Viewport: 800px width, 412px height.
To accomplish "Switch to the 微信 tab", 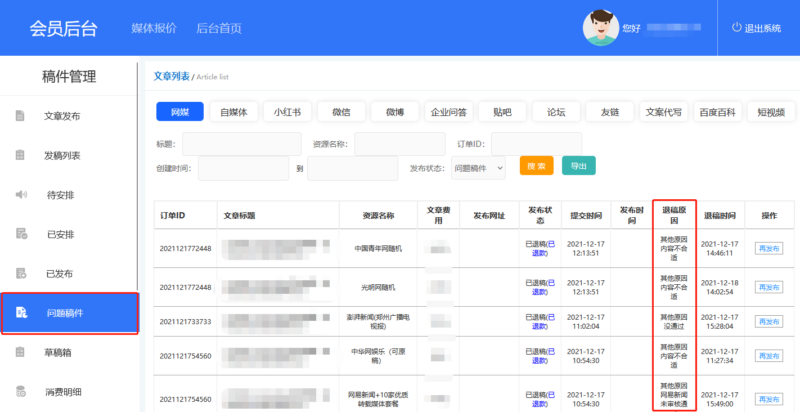I will pos(341,112).
